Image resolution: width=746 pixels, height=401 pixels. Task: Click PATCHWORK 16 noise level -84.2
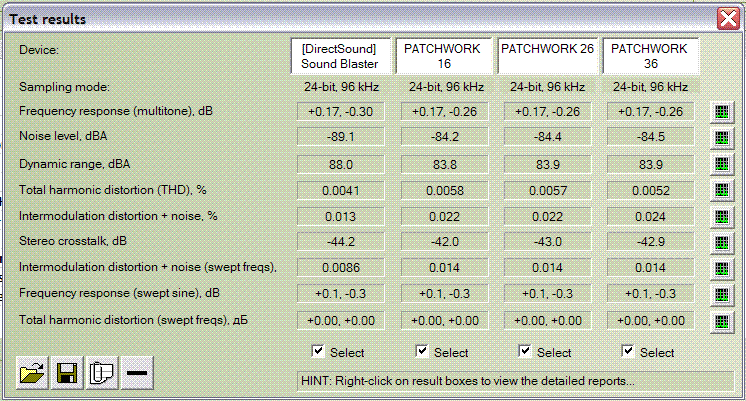[444, 137]
